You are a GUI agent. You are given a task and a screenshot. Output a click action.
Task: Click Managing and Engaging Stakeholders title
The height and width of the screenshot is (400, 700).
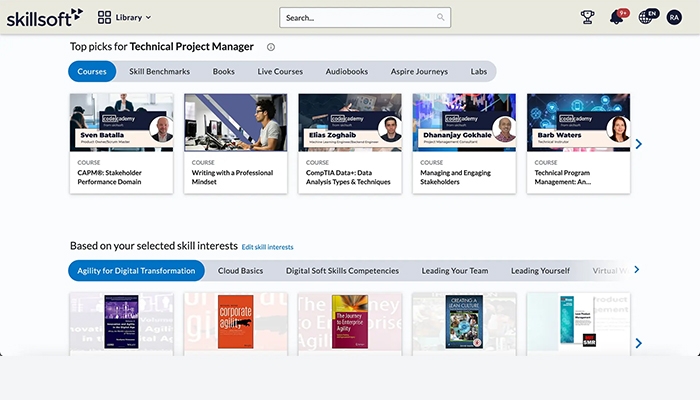click(x=455, y=177)
